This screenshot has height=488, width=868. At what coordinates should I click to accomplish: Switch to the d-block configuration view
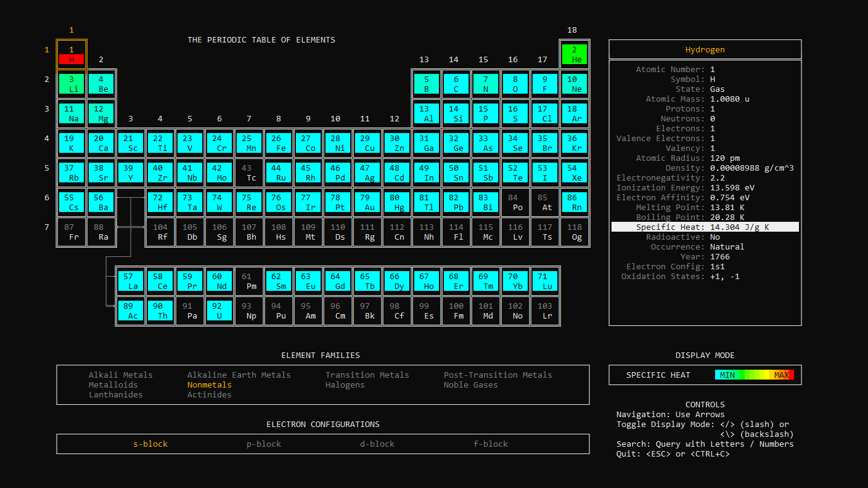(377, 444)
